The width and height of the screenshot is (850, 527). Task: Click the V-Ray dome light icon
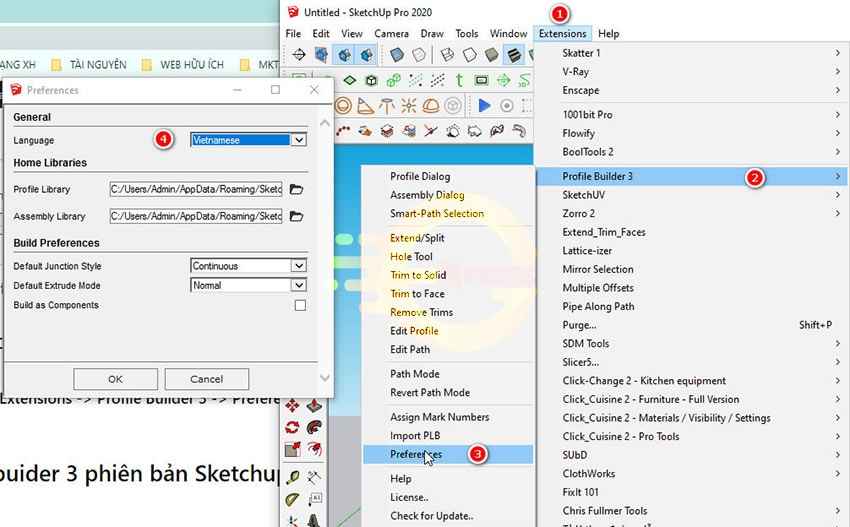tap(430, 106)
